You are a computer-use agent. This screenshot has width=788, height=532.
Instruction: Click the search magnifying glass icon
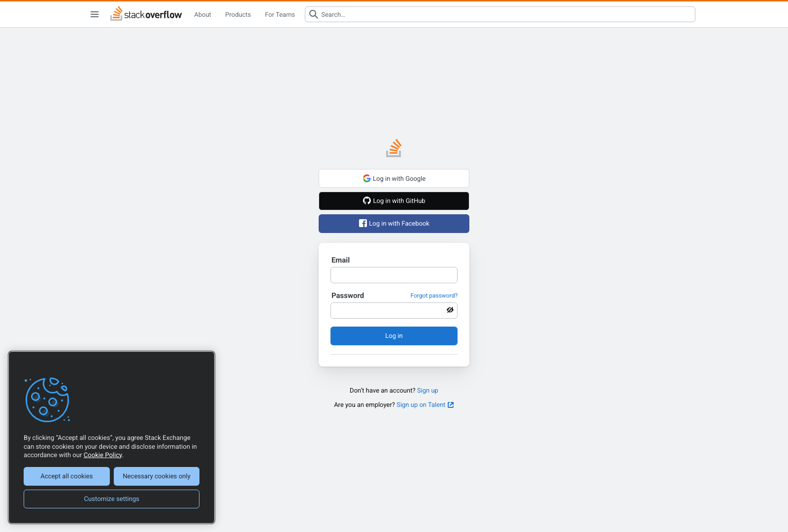(x=314, y=14)
